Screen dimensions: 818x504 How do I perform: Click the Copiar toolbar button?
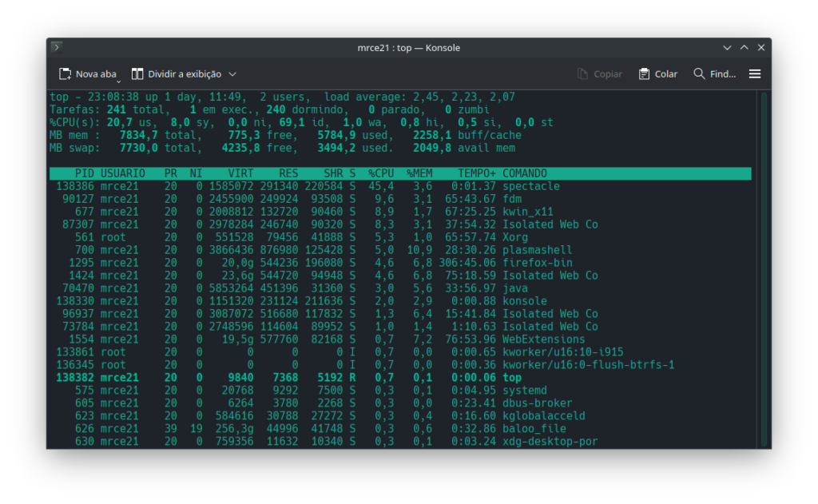pos(600,74)
